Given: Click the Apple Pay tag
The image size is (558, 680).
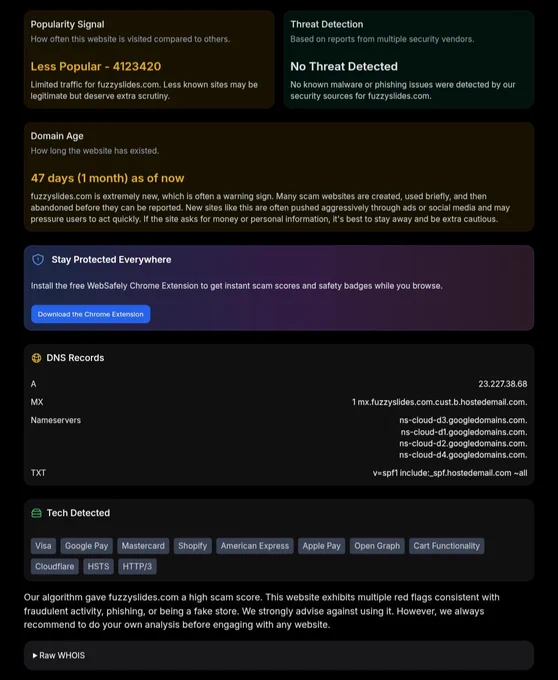Looking at the screenshot, I should tap(322, 546).
